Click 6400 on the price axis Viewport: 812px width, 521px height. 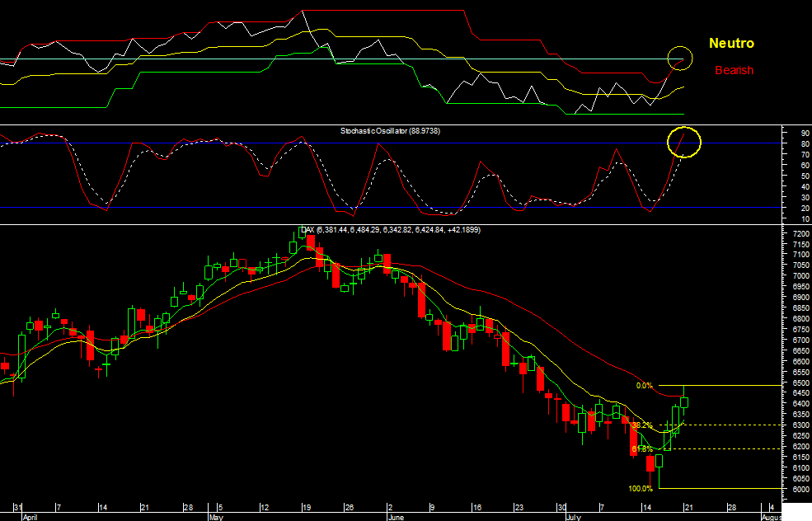(x=800, y=404)
